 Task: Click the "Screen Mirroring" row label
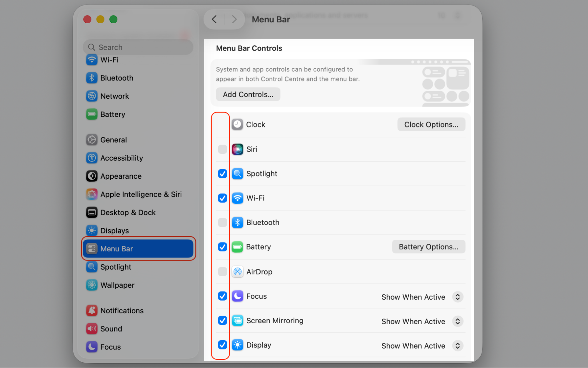[x=275, y=321]
